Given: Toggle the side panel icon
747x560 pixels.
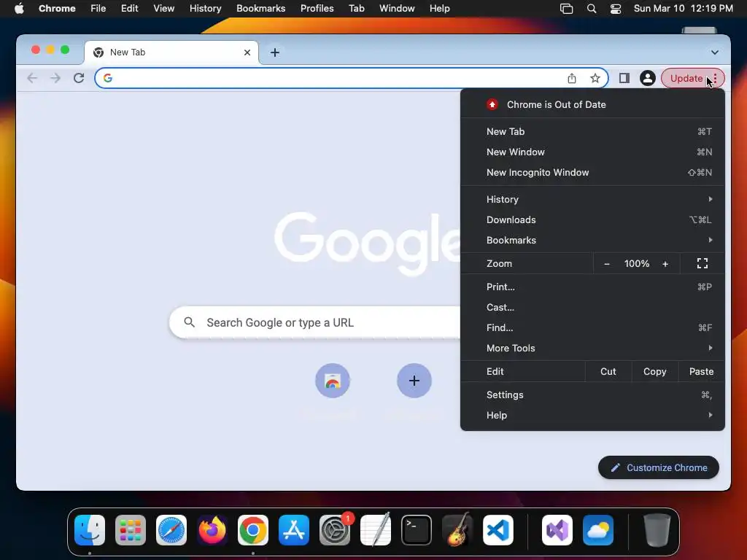Looking at the screenshot, I should pos(624,78).
